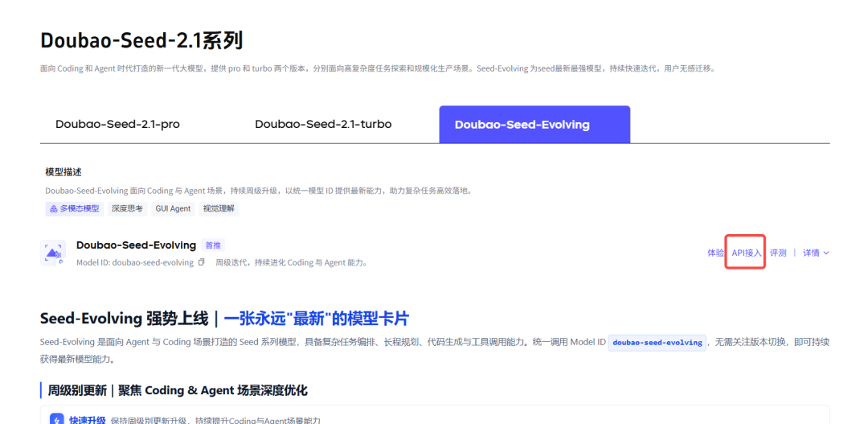This screenshot has height=424, width=868.
Task: Open the 评测 link
Action: pyautogui.click(x=778, y=253)
